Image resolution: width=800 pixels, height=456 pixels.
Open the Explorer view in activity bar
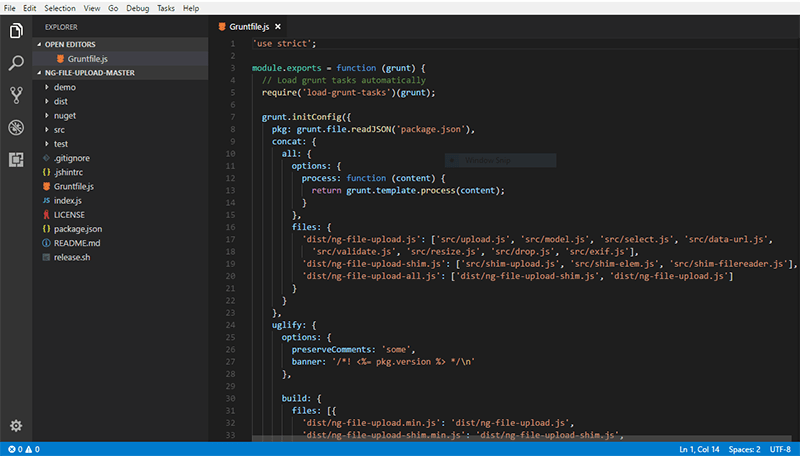click(16, 31)
